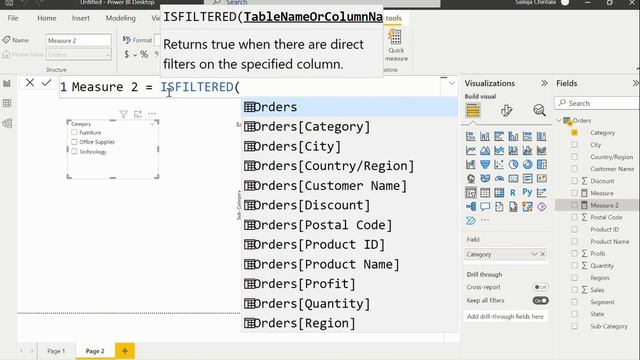
Task: Toggle Keep all filters switch
Action: (540, 300)
